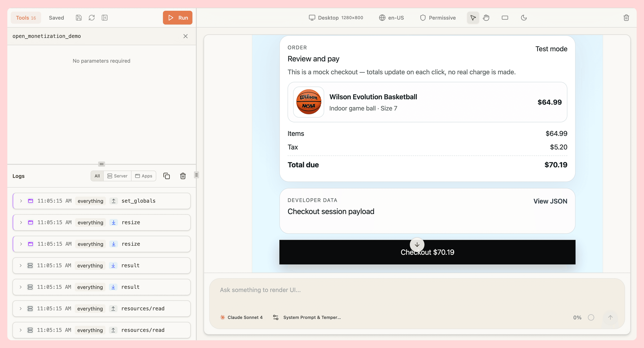Clear the logs with trash icon
Screen dimensions: 644x348
pos(183,176)
